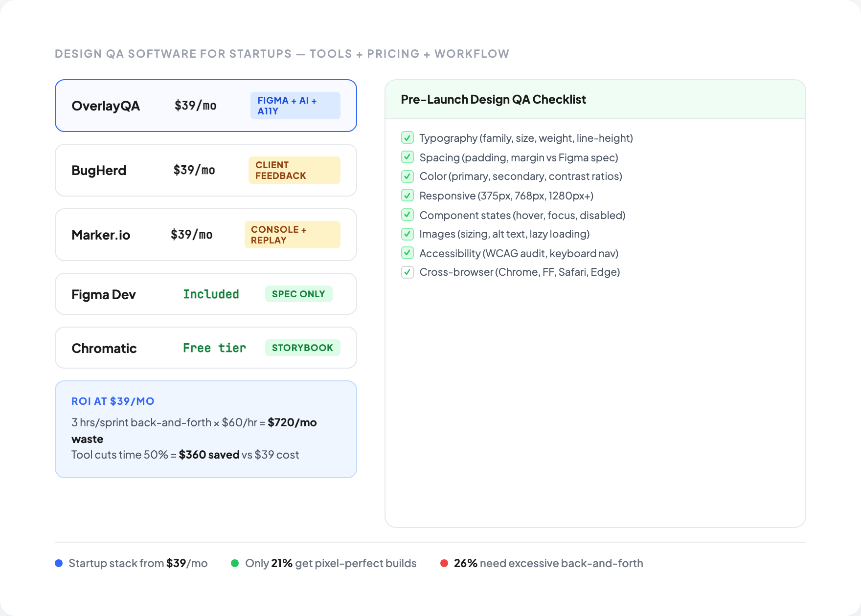
Task: Toggle the Color checklist checkbox
Action: tap(408, 176)
